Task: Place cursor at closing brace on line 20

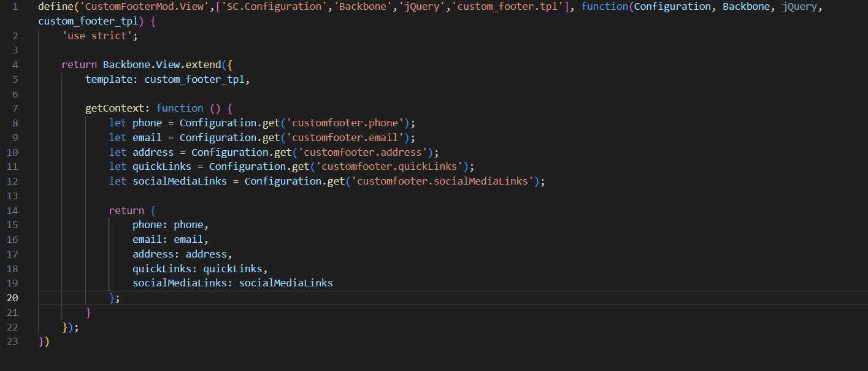Action: pos(112,298)
